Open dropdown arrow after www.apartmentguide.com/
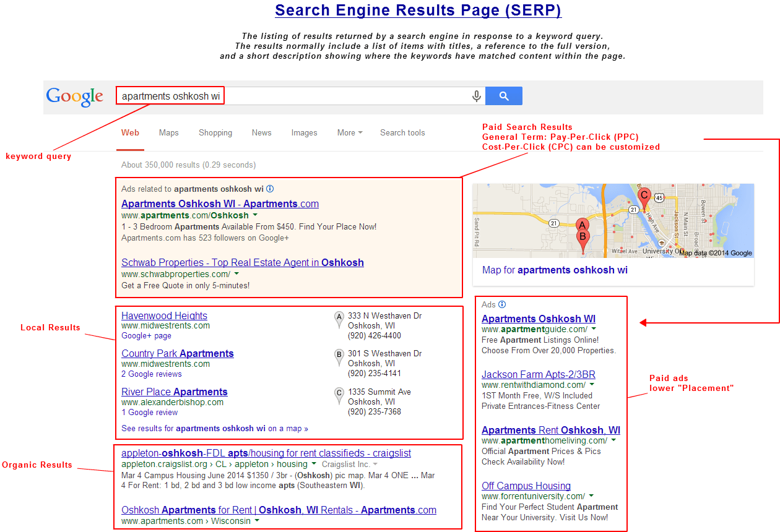 pos(594,330)
